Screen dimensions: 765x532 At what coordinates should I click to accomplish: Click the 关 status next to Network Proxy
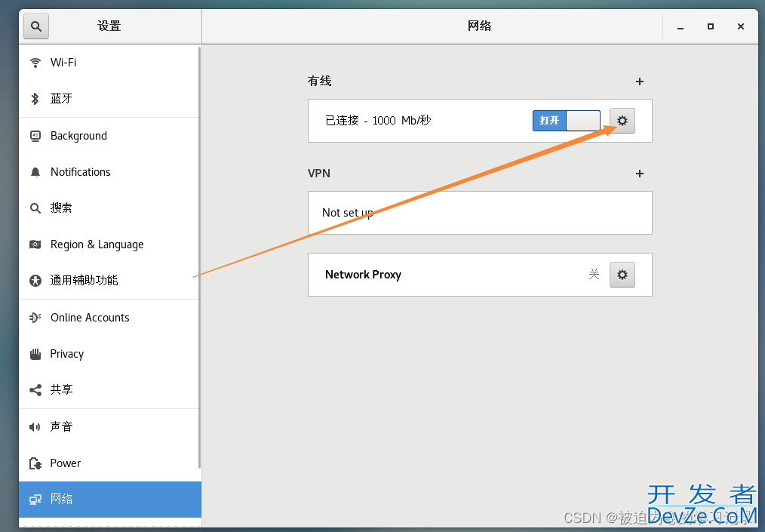[x=594, y=274]
